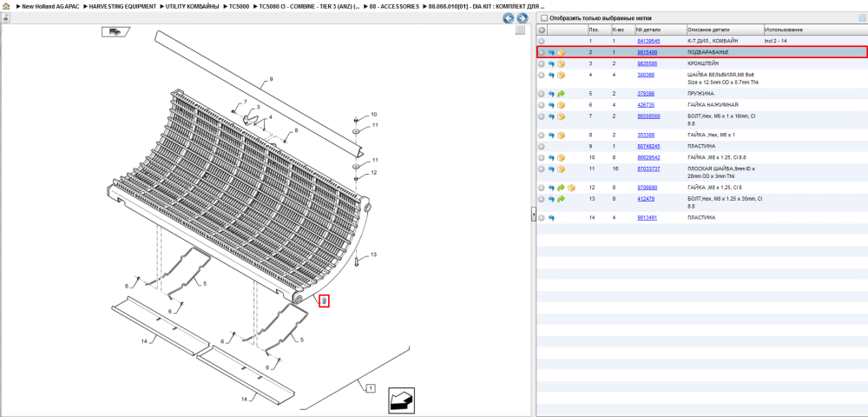This screenshot has width=868, height=417.
Task: Open part number link 379386
Action: pos(646,94)
